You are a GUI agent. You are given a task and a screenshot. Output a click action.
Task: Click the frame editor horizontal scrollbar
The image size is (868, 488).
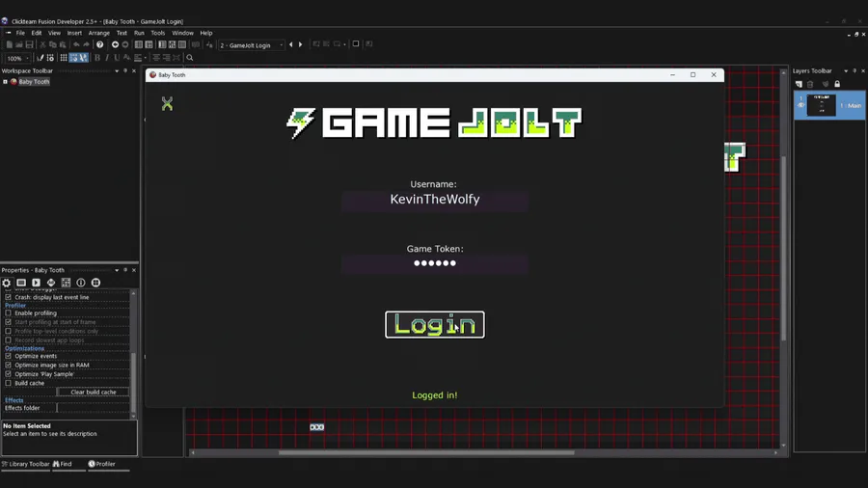click(x=426, y=452)
